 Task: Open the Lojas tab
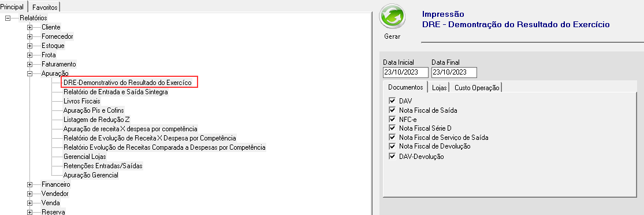point(439,88)
